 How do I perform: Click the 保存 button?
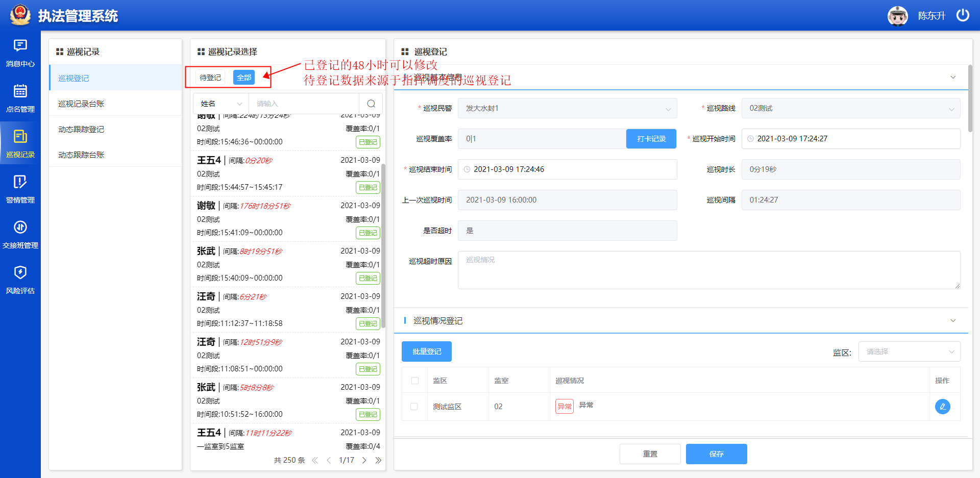716,454
